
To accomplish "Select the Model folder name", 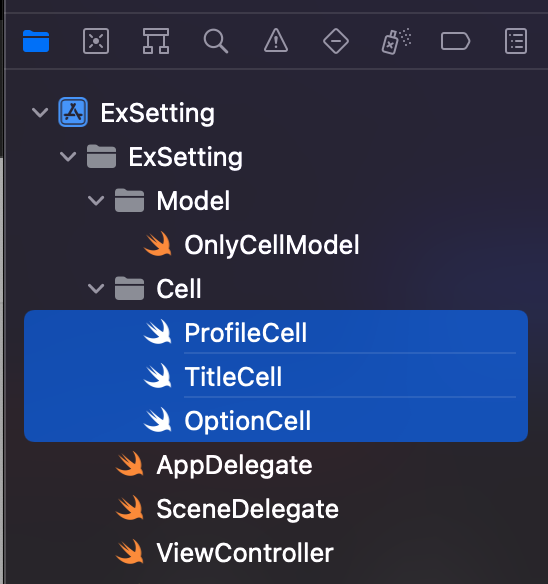I will pyautogui.click(x=193, y=201).
